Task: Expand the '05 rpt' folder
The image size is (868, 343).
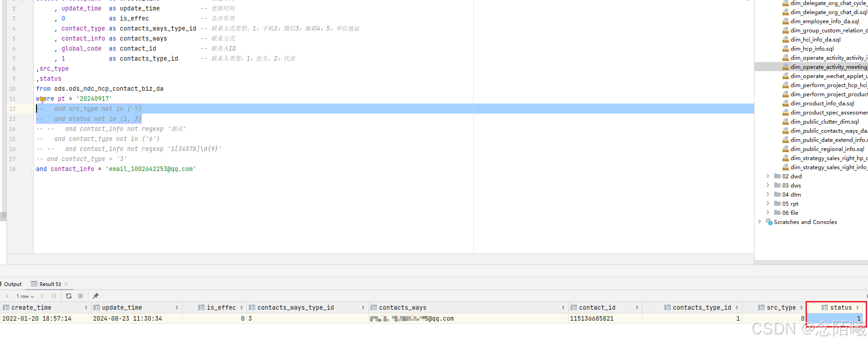Action: pyautogui.click(x=768, y=203)
